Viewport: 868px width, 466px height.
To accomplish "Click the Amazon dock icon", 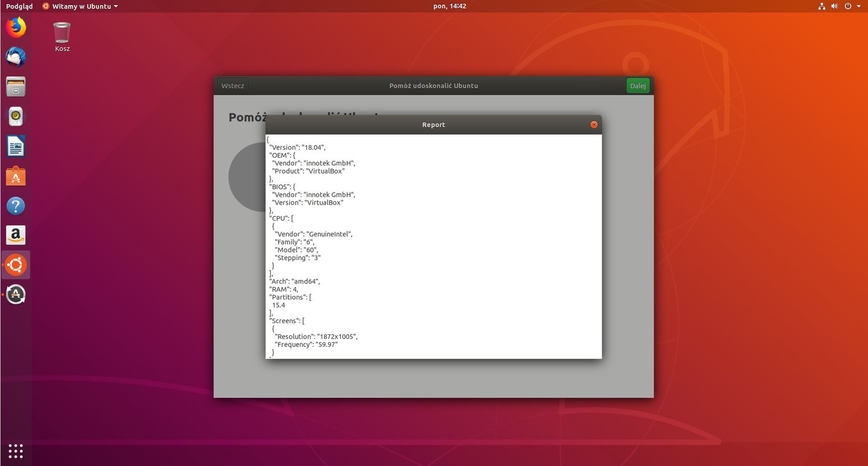I will [16, 235].
